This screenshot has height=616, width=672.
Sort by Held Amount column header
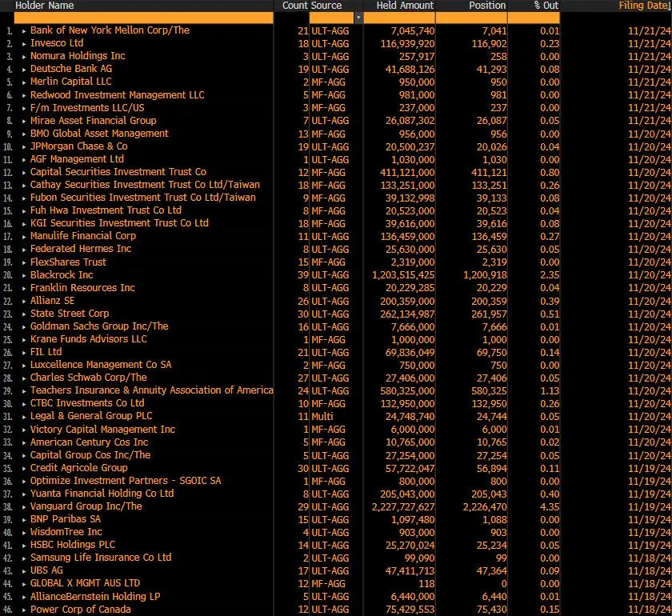click(405, 6)
